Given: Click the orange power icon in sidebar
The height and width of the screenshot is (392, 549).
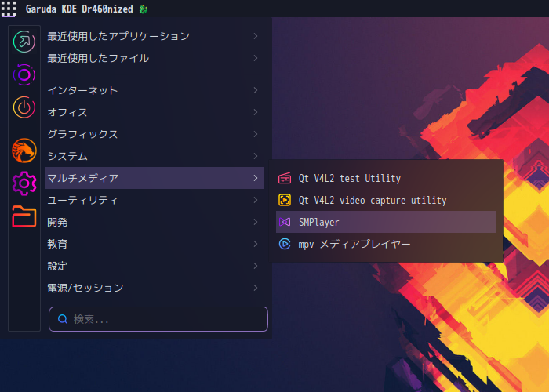Looking at the screenshot, I should coord(24,107).
